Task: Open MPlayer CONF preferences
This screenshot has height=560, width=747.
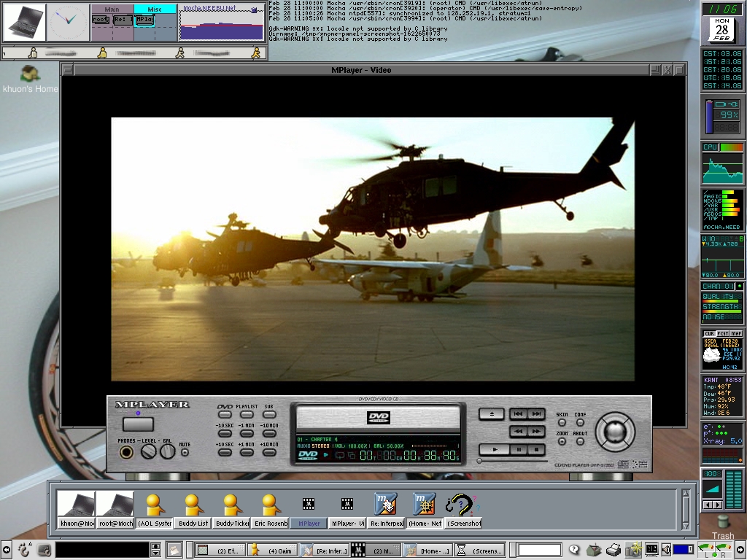Action: (x=580, y=422)
